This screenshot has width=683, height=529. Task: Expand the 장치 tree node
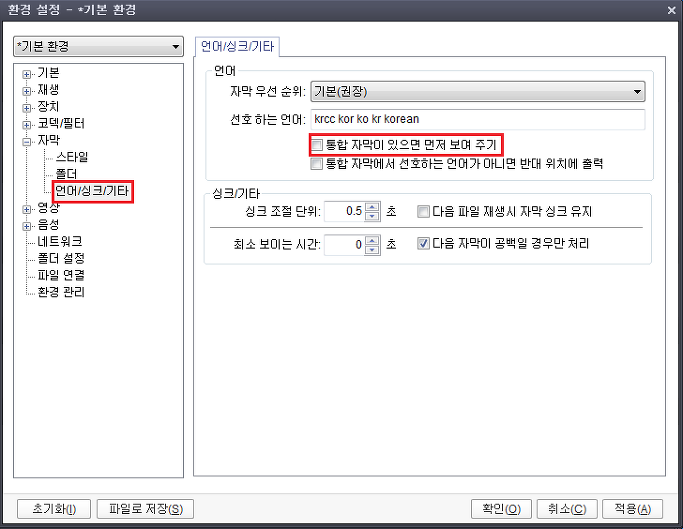27,108
